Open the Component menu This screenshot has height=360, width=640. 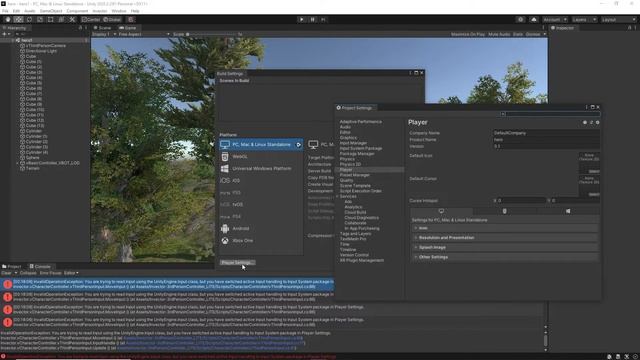tap(77, 11)
